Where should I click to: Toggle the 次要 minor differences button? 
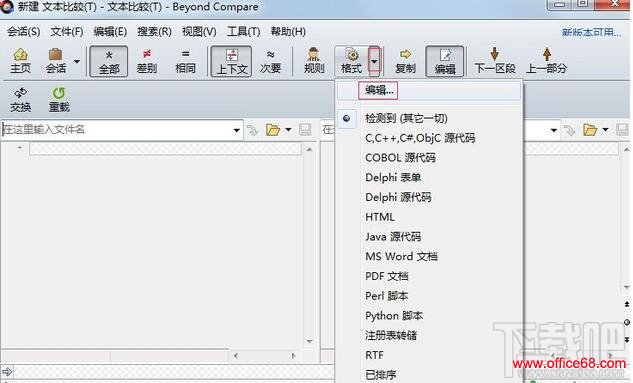pos(270,61)
